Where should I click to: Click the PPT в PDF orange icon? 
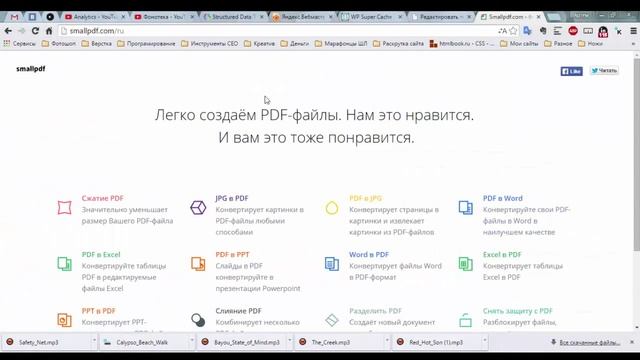click(x=64, y=320)
